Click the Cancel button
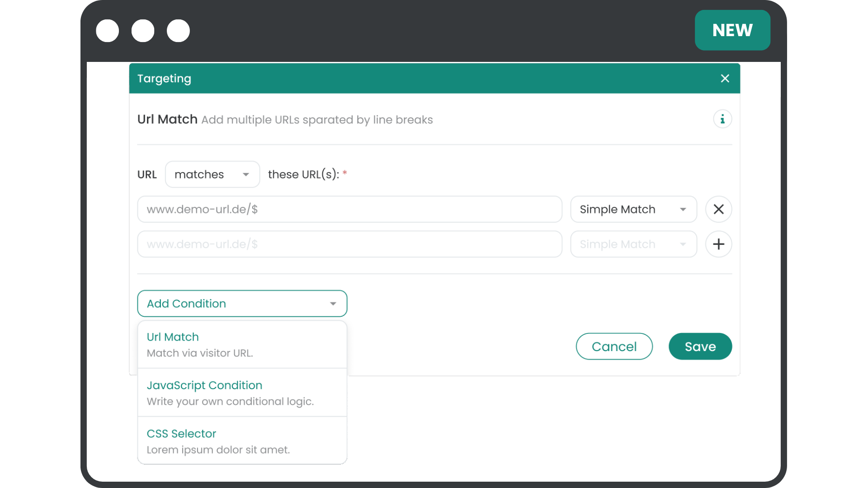The image size is (868, 488). tap(614, 347)
